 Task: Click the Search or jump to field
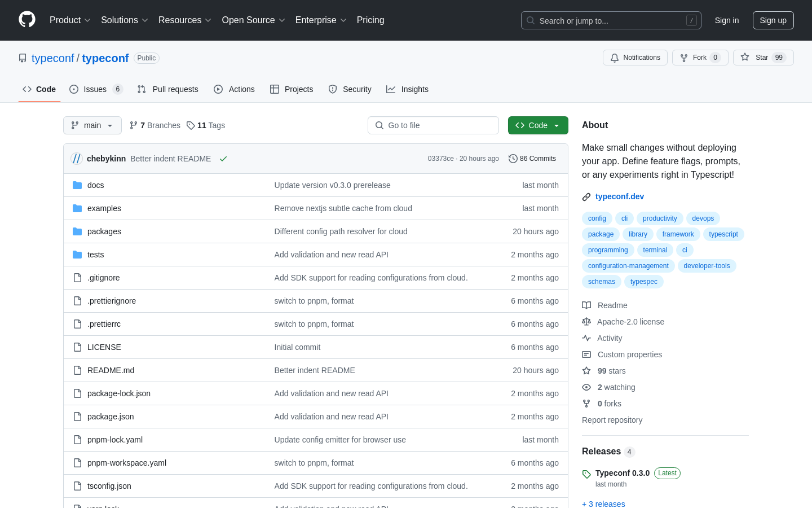[611, 20]
